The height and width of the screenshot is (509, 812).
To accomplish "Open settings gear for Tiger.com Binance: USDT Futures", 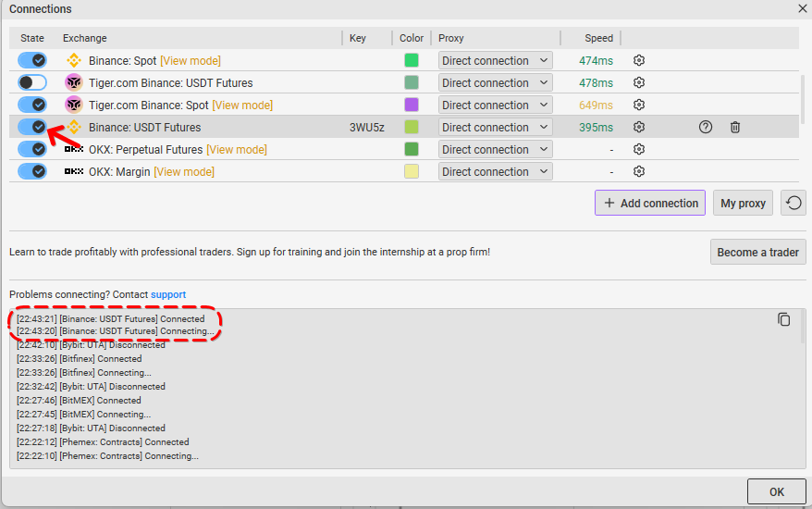I will 639,83.
